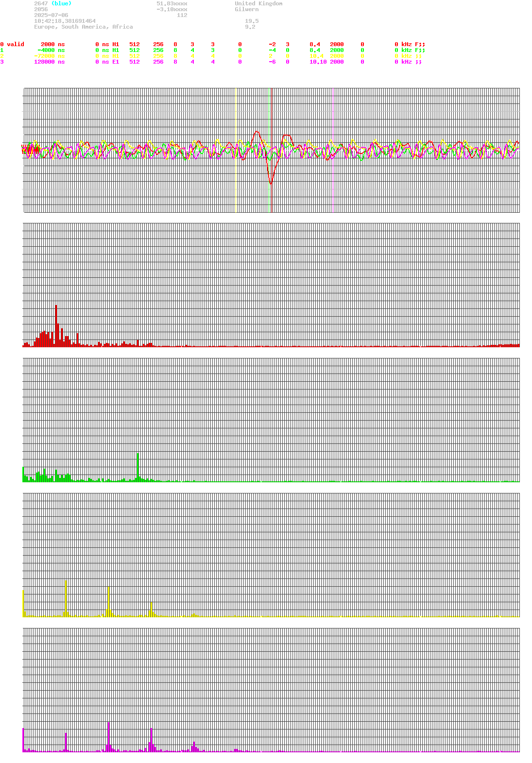Click the red "2000 ns" channel offset
This screenshot has width=532, height=763.
click(x=52, y=44)
